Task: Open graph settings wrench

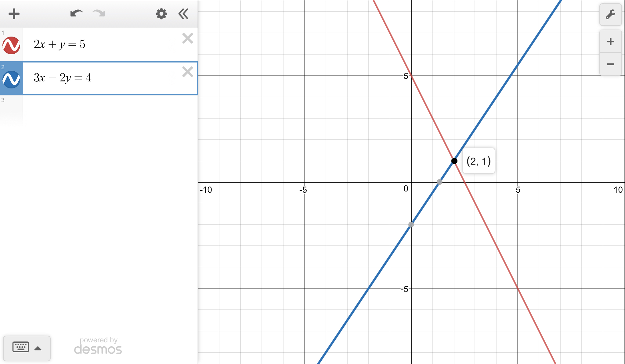Action: click(x=610, y=14)
